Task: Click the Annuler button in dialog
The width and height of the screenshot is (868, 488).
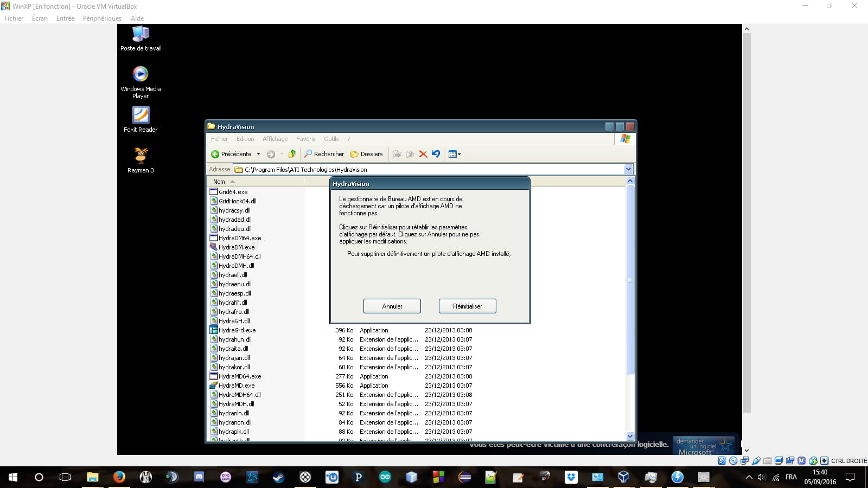Action: click(x=392, y=306)
